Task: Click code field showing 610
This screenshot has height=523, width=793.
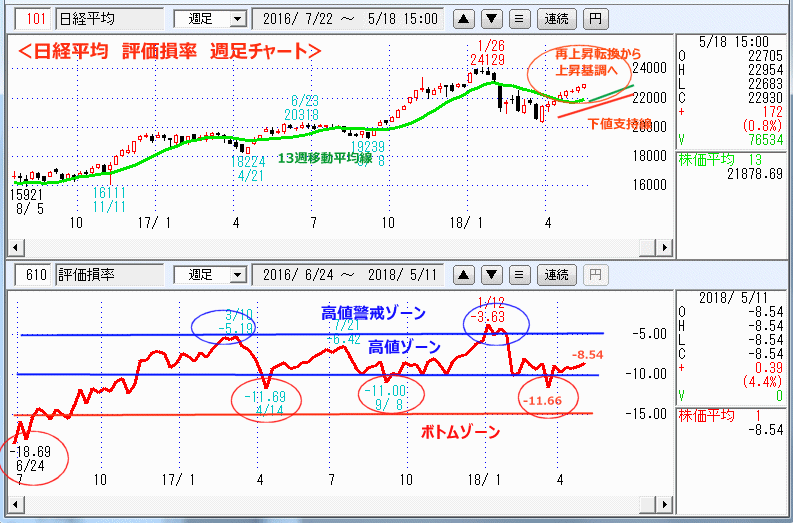Action: coord(34,274)
